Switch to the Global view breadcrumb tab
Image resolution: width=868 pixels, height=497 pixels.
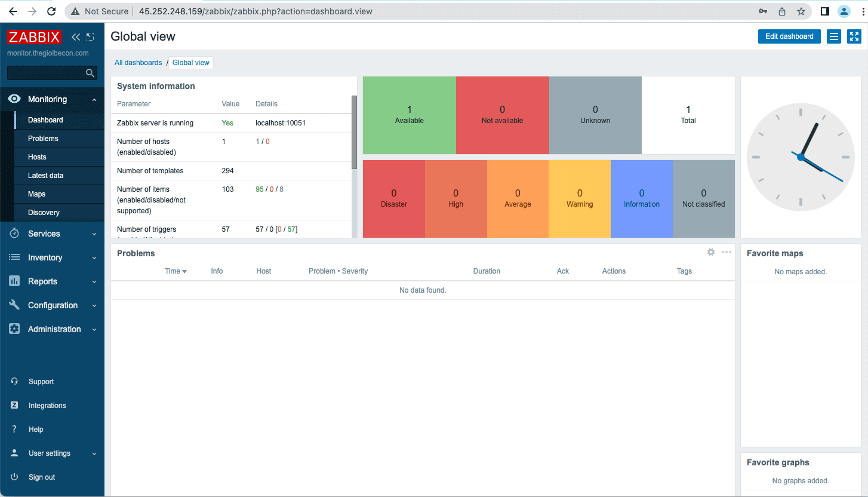click(x=190, y=62)
